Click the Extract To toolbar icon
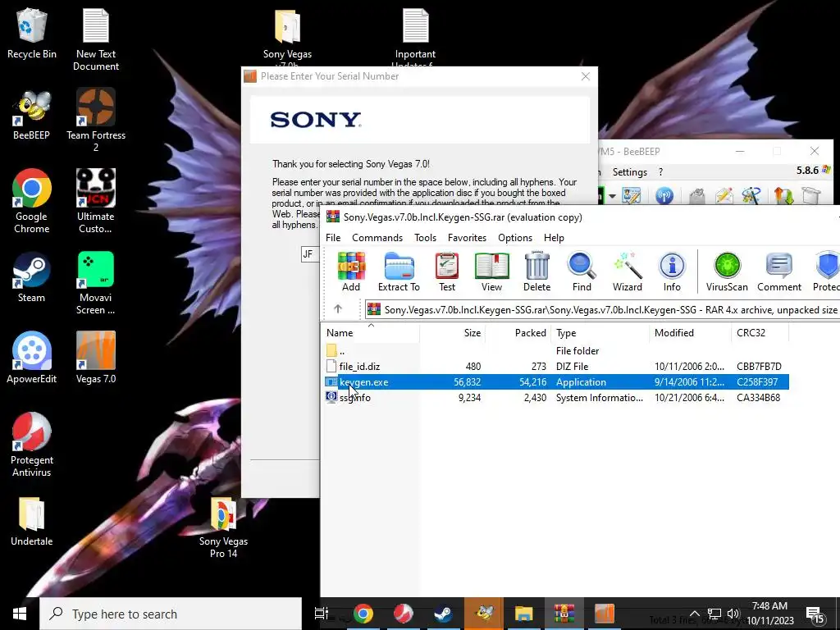The image size is (840, 630). [399, 272]
